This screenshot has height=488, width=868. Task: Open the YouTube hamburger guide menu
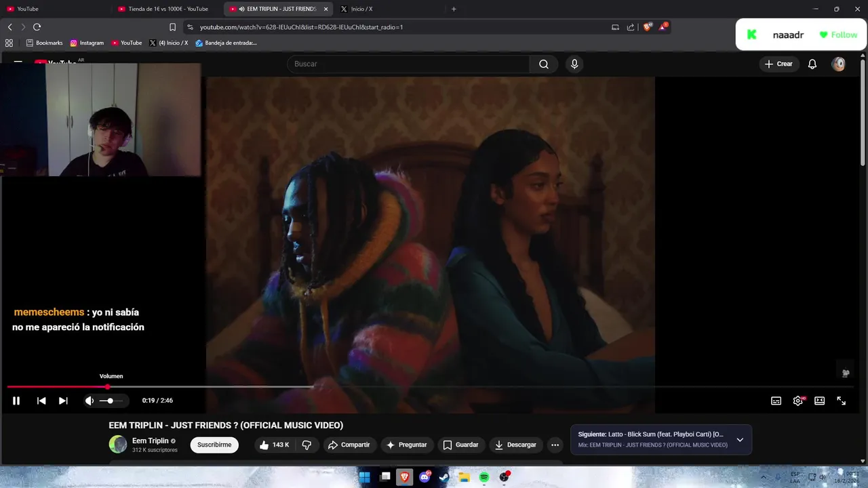tap(18, 62)
